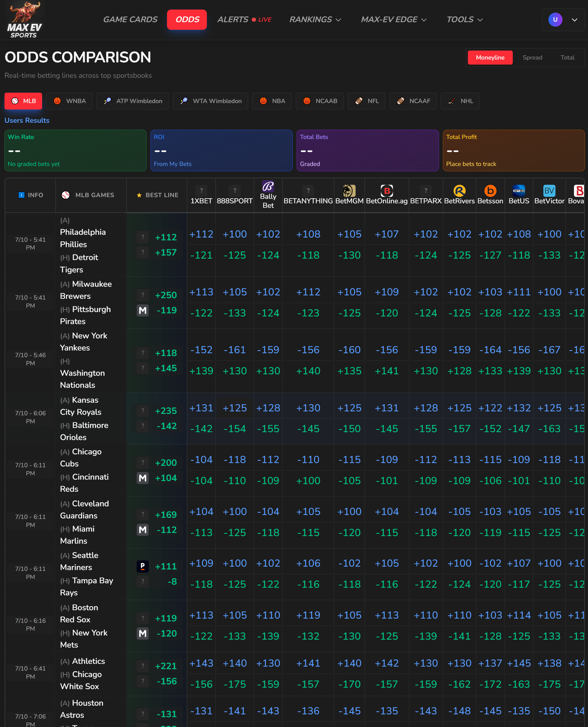Expand the Rankings dropdown menu
588x727 pixels.
coord(315,20)
